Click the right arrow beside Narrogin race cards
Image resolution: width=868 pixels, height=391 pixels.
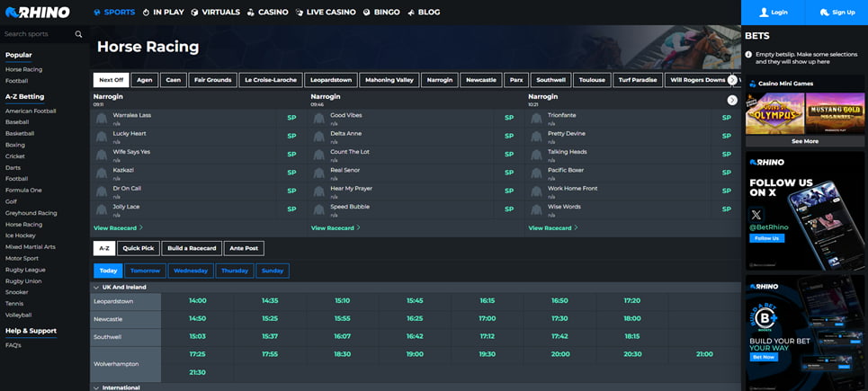[732, 100]
